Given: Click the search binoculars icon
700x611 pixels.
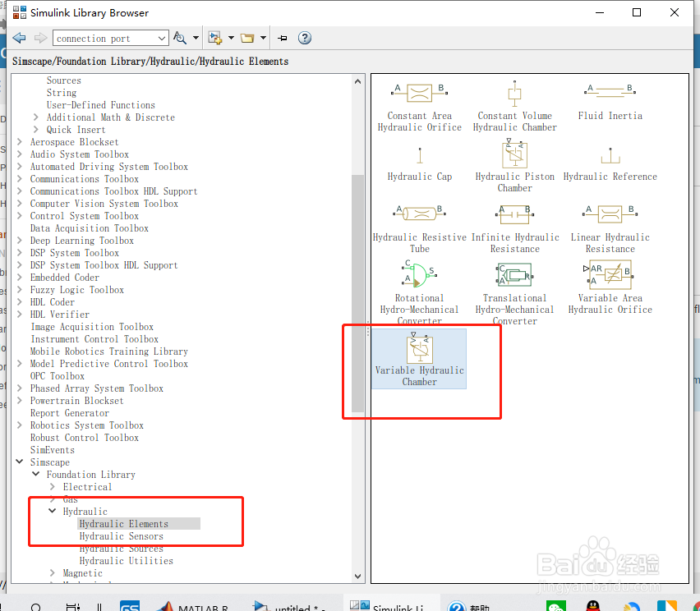Looking at the screenshot, I should tap(180, 38).
